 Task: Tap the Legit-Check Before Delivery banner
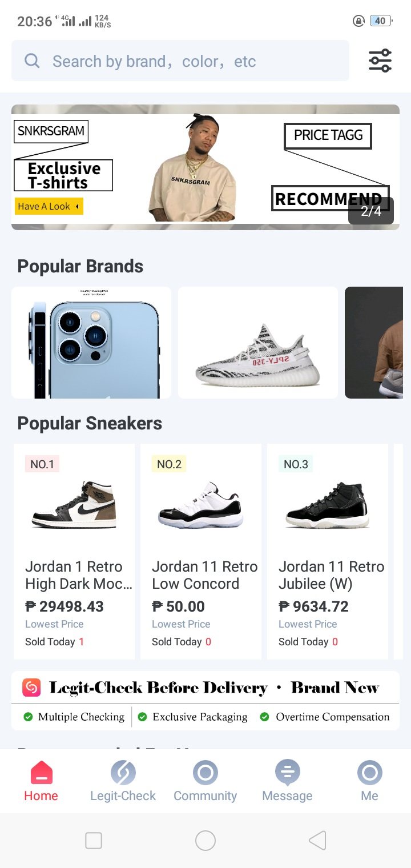pos(205,701)
